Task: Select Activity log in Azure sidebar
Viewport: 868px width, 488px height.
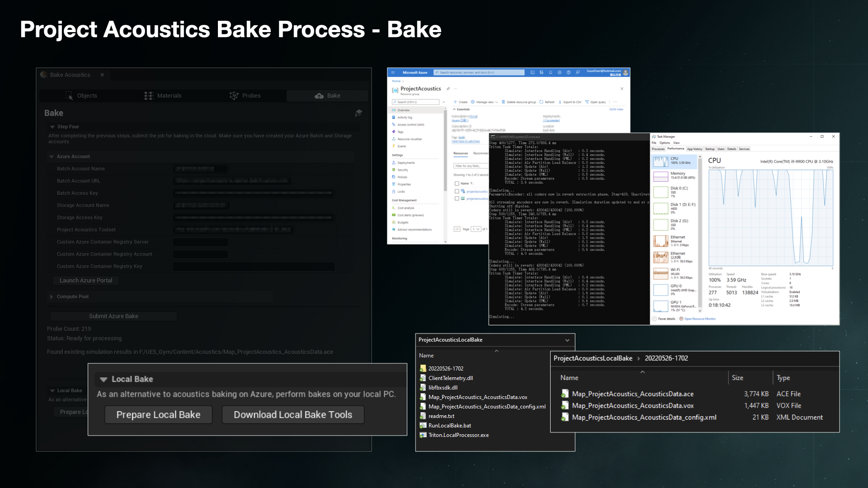Action: point(405,117)
